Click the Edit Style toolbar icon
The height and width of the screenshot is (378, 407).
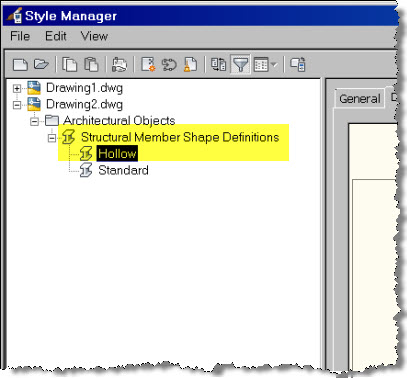coord(119,64)
